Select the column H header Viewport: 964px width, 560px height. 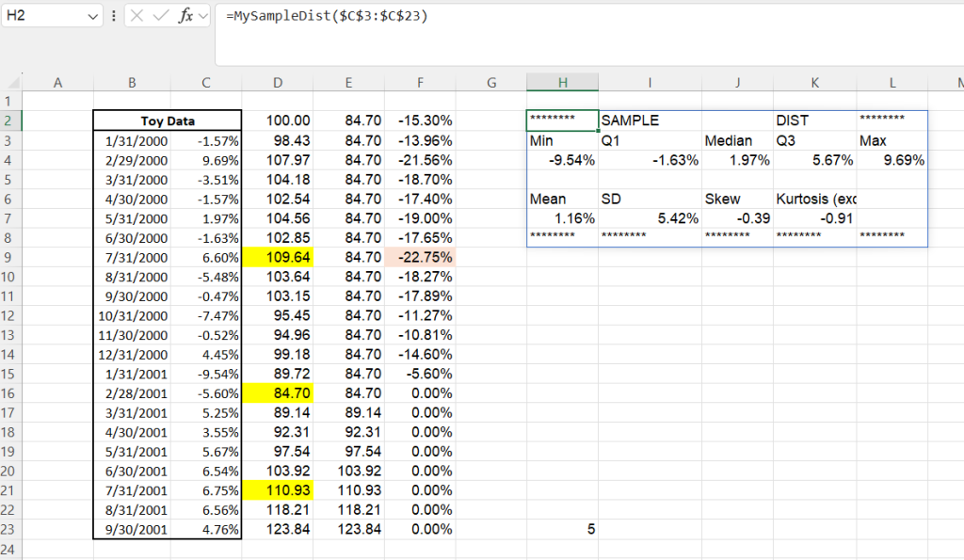[x=562, y=83]
